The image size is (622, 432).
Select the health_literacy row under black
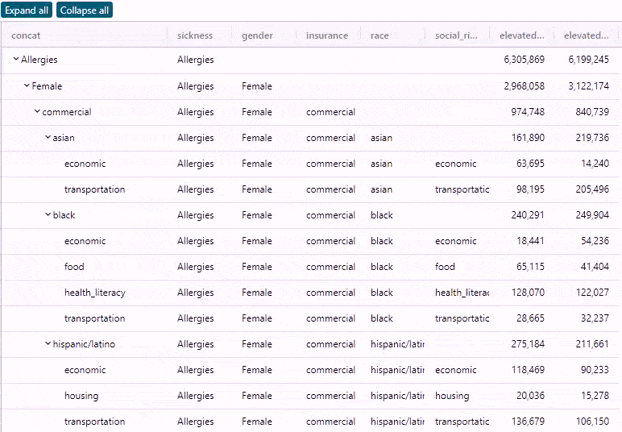[94, 293]
